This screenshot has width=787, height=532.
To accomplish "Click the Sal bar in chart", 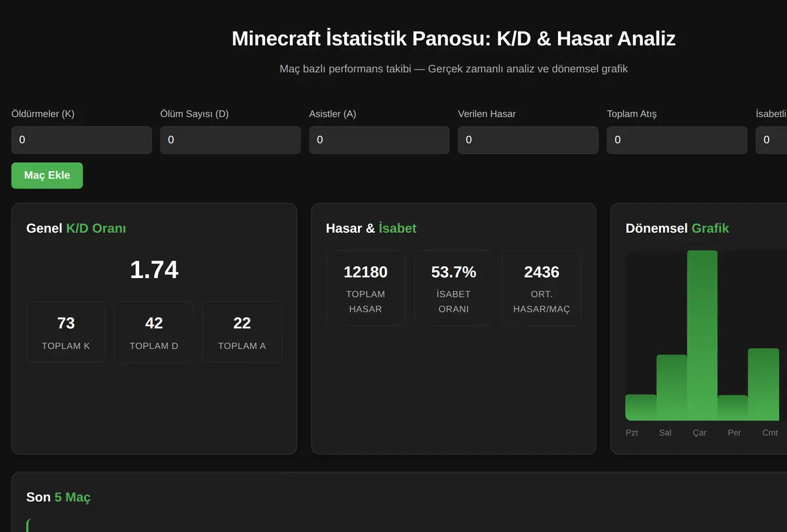I will click(672, 388).
